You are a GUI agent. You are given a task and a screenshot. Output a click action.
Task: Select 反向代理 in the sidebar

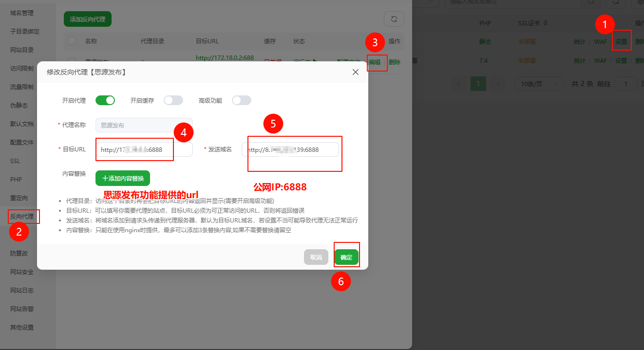coord(22,216)
